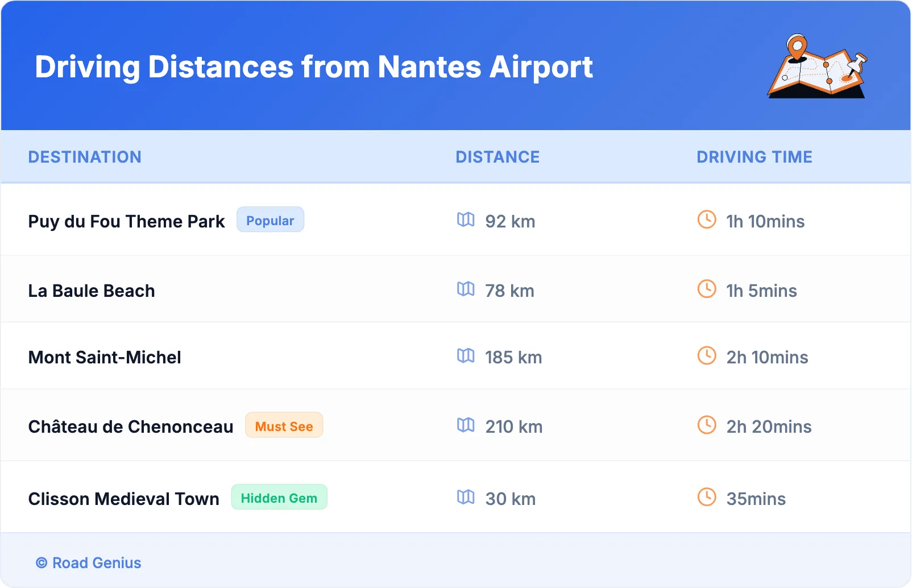This screenshot has width=912, height=588.
Task: Click the clock icon beside 2h 20mins
Action: click(707, 425)
